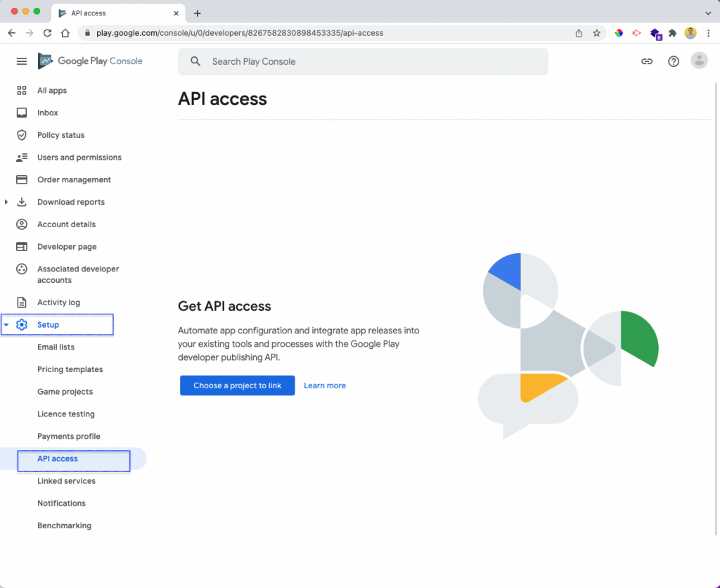
Task: Select Linked services under Setup
Action: click(67, 481)
